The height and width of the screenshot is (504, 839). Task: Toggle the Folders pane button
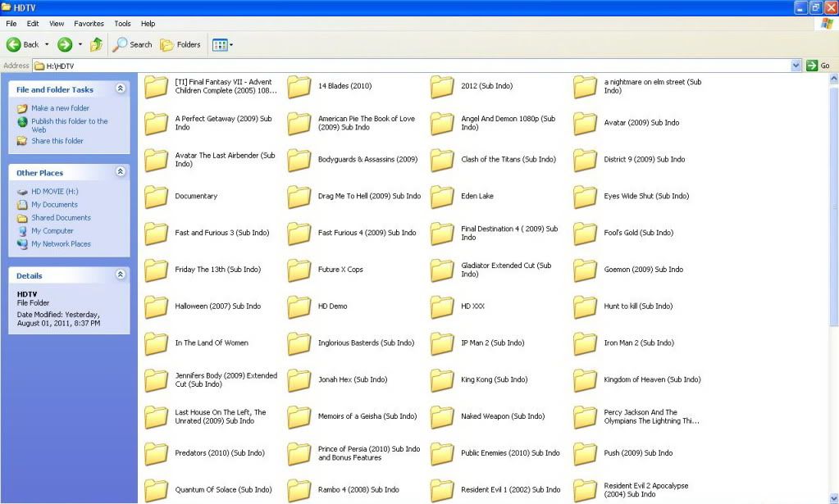point(180,45)
